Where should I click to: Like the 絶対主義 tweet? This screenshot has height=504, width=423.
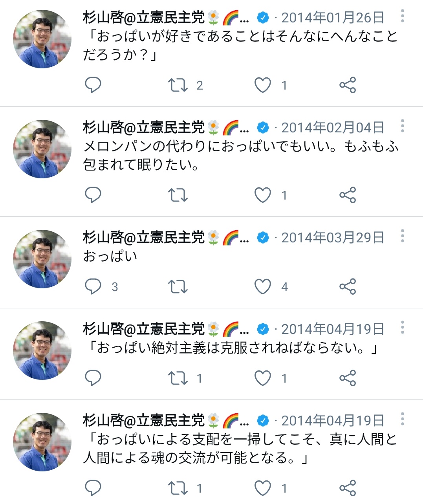pyautogui.click(x=263, y=378)
